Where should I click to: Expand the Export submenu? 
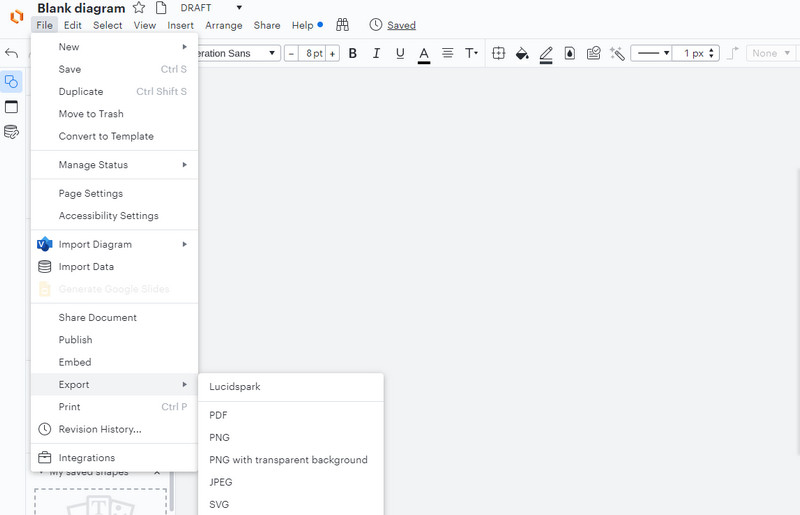114,384
